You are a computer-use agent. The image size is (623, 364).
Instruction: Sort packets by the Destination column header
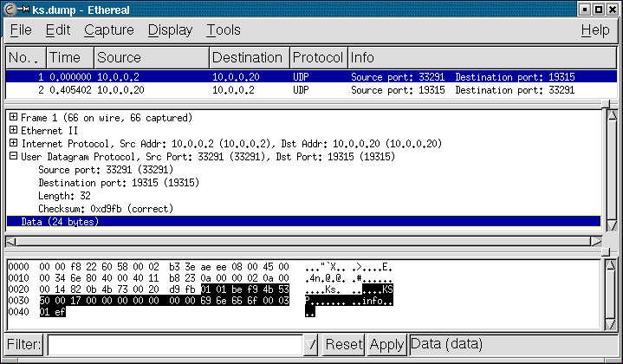(x=250, y=58)
